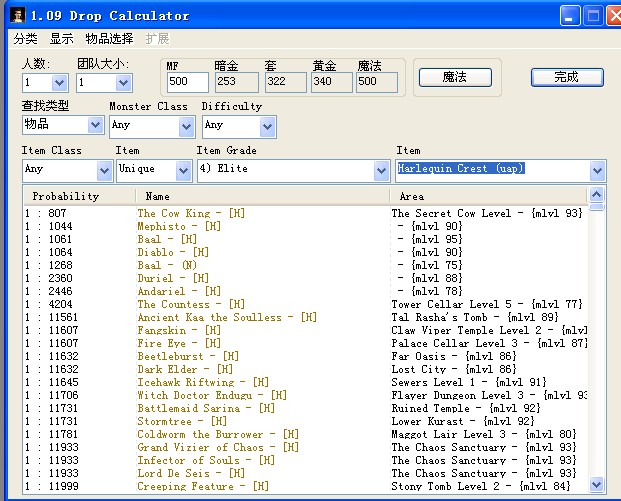
Task: Click Lower Kurast area cell
Action: (463, 421)
